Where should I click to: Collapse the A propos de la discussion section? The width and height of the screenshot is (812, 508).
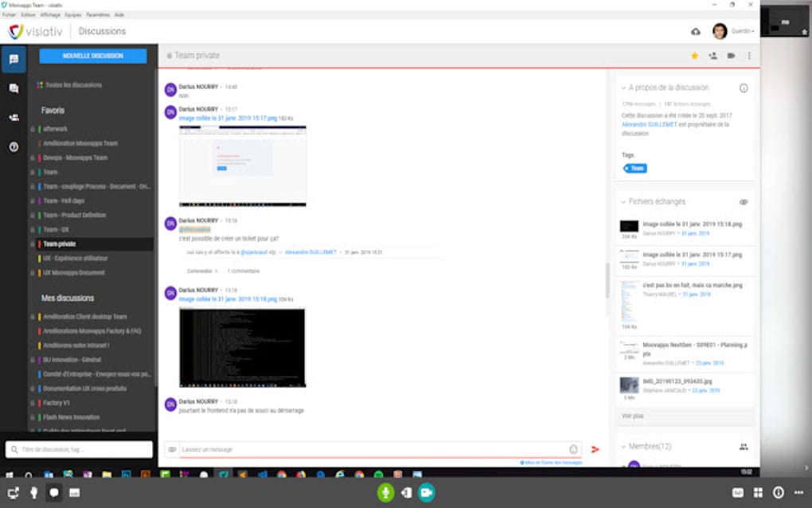coord(623,87)
